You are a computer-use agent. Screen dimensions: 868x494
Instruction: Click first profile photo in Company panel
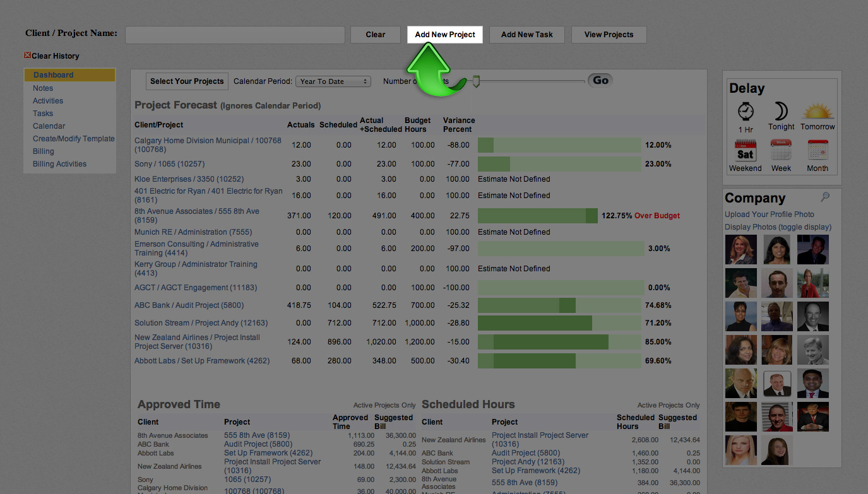pyautogui.click(x=740, y=249)
